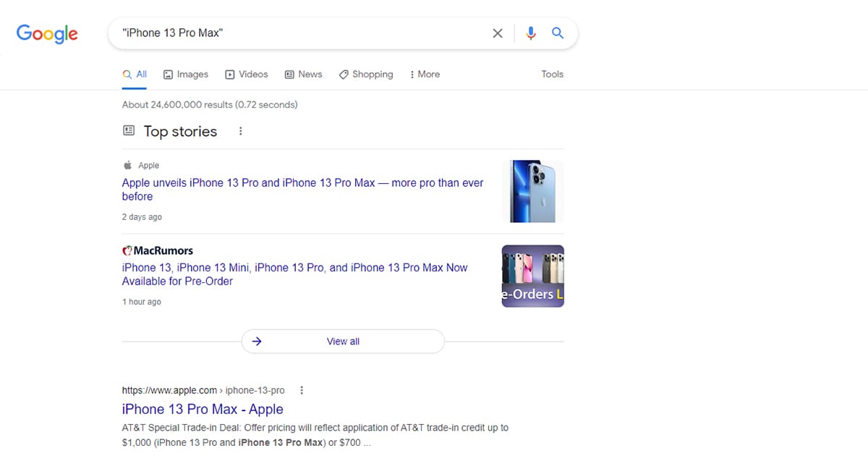
Task: Click the MacRumors publisher logo
Action: [127, 250]
